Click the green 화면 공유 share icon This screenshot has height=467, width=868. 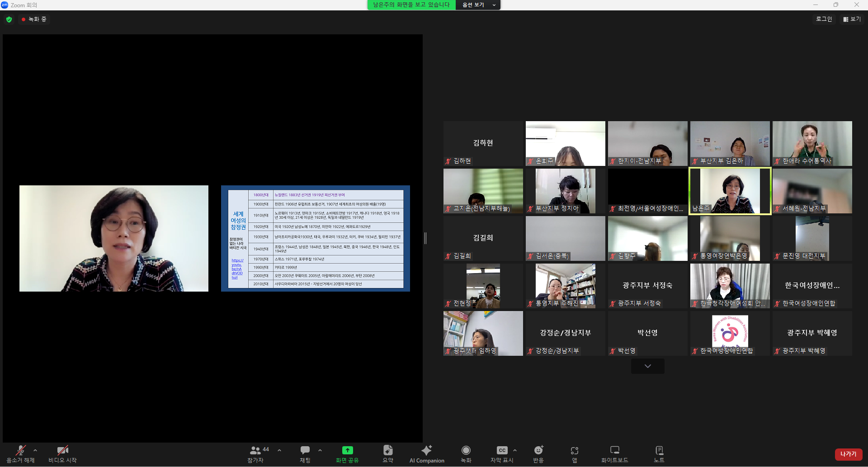(x=347, y=450)
